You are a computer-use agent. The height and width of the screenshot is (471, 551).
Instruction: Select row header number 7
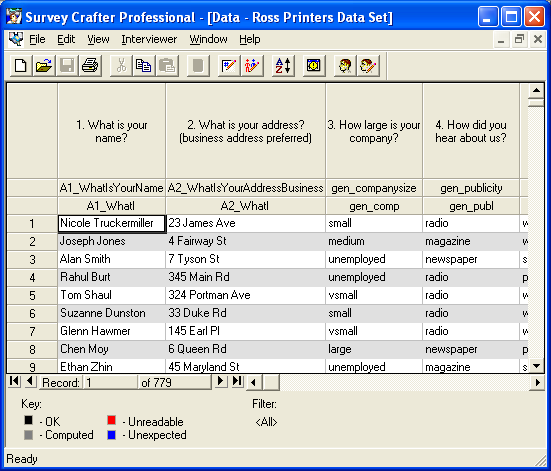click(32, 331)
